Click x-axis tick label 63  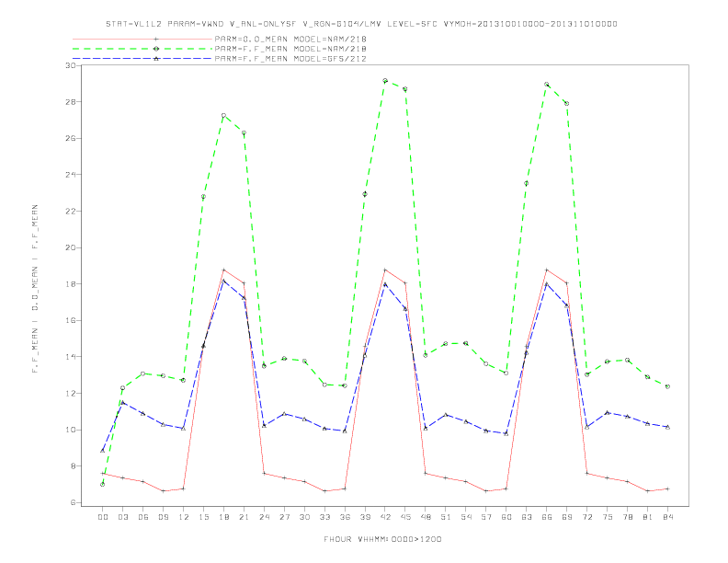tap(527, 517)
